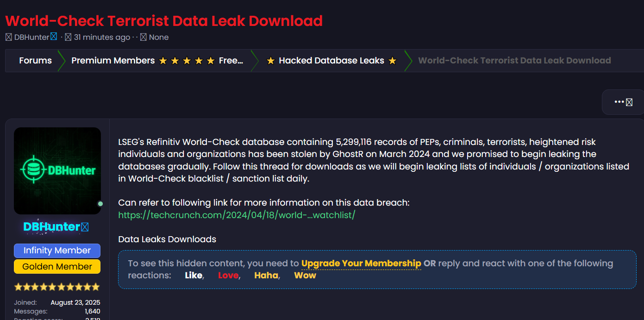
Task: Click the Golden Member badge
Action: coord(57,267)
